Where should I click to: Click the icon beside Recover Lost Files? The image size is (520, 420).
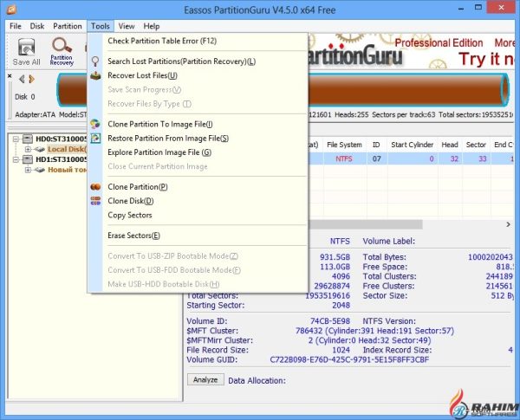point(95,75)
